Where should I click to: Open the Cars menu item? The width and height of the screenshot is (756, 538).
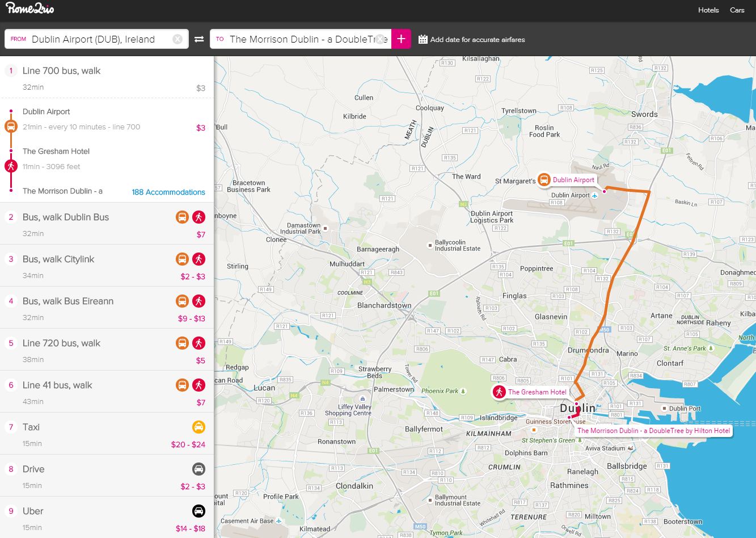[x=737, y=10]
